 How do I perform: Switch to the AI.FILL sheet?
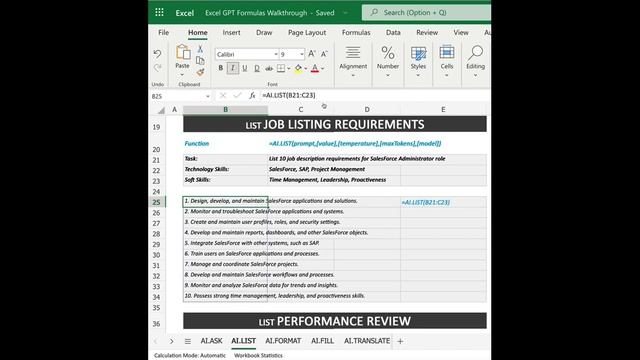pyautogui.click(x=322, y=341)
